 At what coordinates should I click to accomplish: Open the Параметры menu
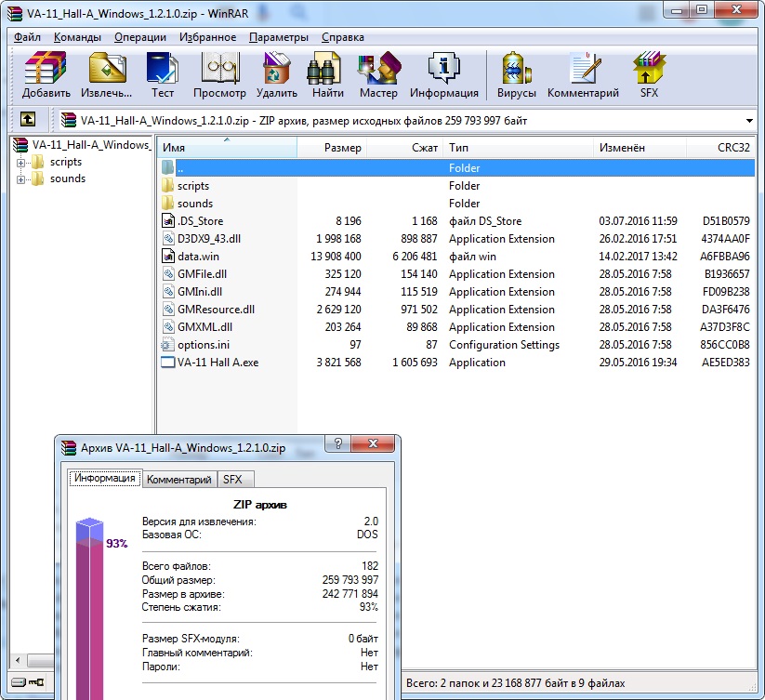279,37
